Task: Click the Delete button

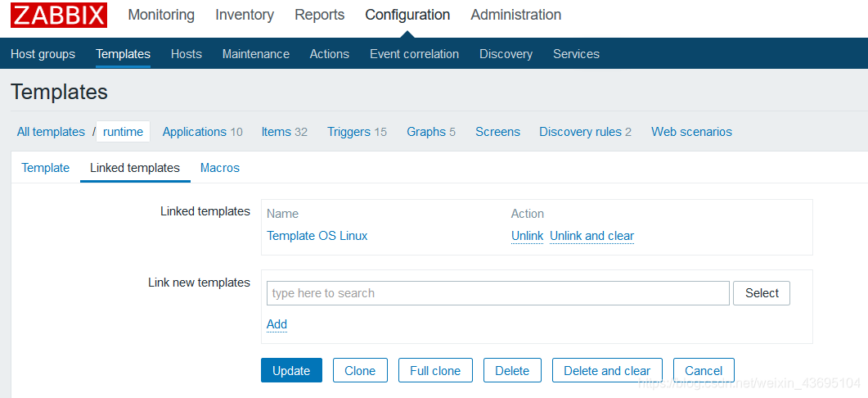Action: (x=512, y=370)
